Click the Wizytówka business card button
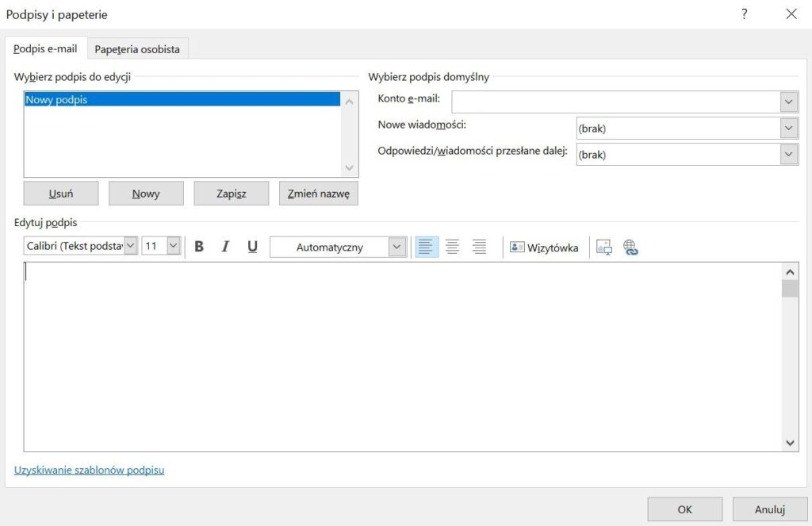Viewport: 812px width, 526px height. pyautogui.click(x=544, y=248)
